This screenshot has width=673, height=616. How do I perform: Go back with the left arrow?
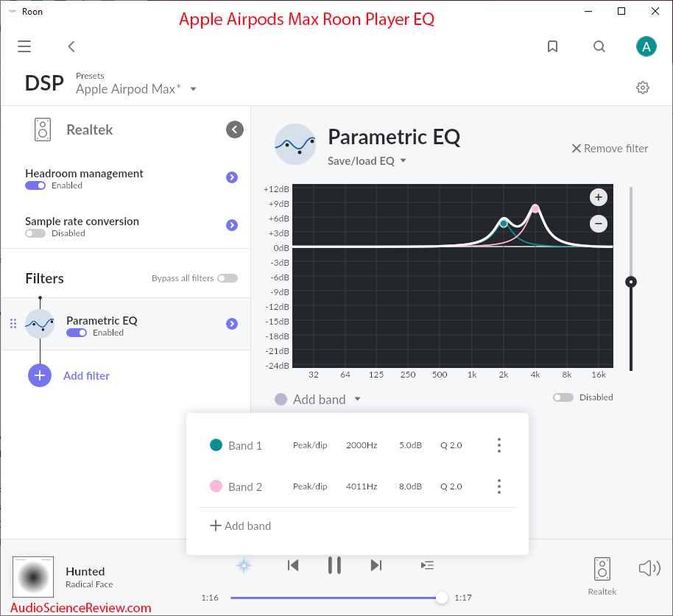pos(71,46)
